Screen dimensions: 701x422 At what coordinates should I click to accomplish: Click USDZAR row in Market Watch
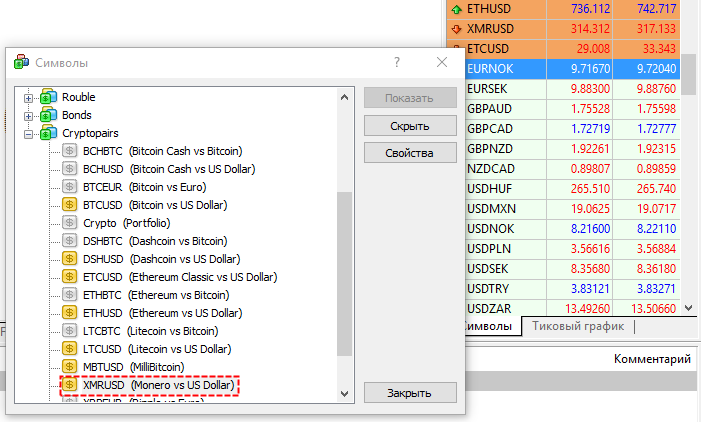point(572,308)
